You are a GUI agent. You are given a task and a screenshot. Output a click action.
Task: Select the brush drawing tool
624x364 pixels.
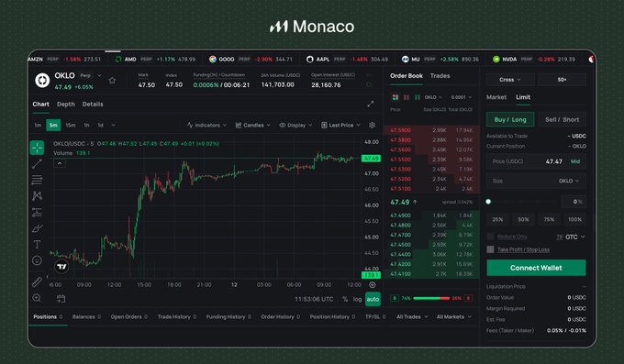[x=37, y=228]
